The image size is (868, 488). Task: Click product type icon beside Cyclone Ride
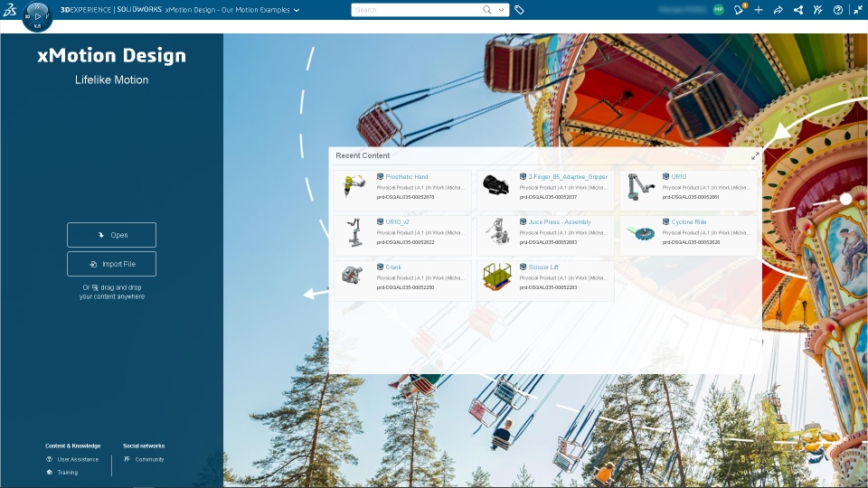pyautogui.click(x=665, y=221)
